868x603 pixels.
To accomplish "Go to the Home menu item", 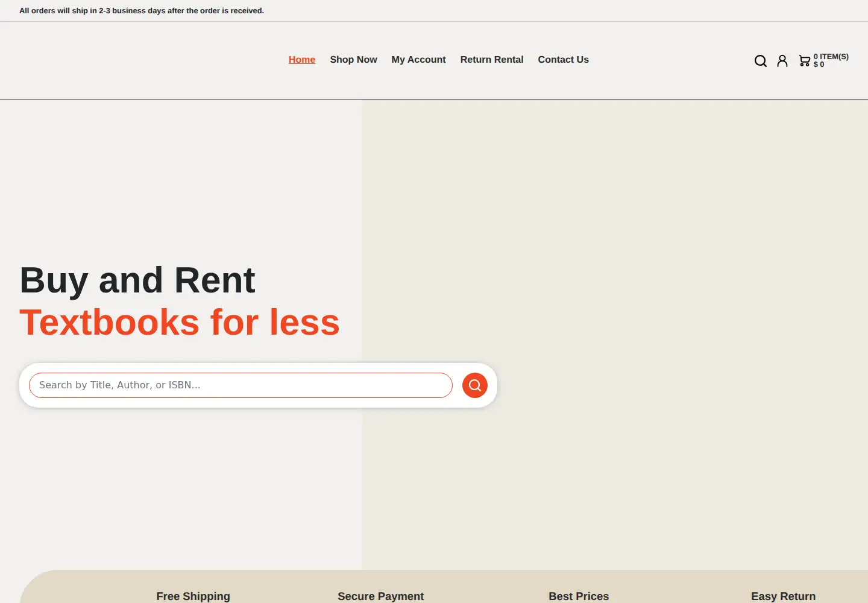I will (302, 60).
